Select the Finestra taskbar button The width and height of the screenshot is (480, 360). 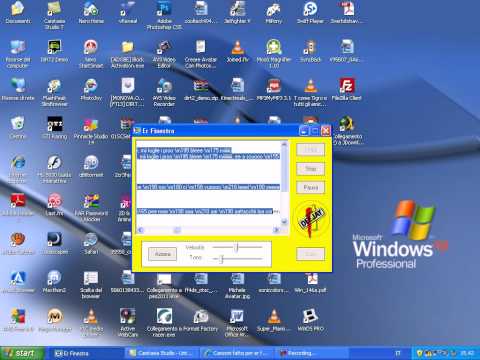[x=87, y=353]
